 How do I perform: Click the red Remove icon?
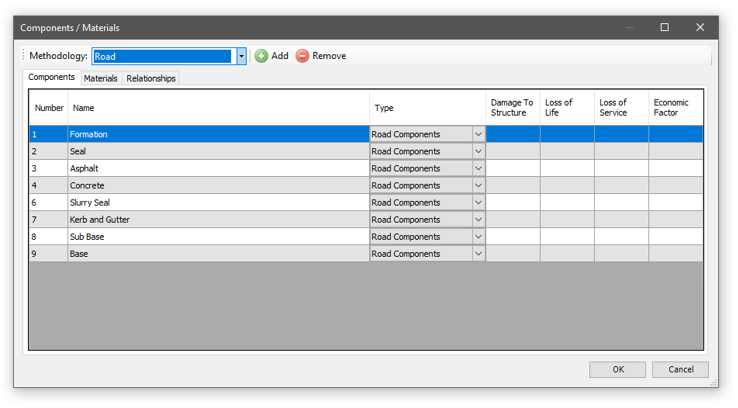click(302, 57)
